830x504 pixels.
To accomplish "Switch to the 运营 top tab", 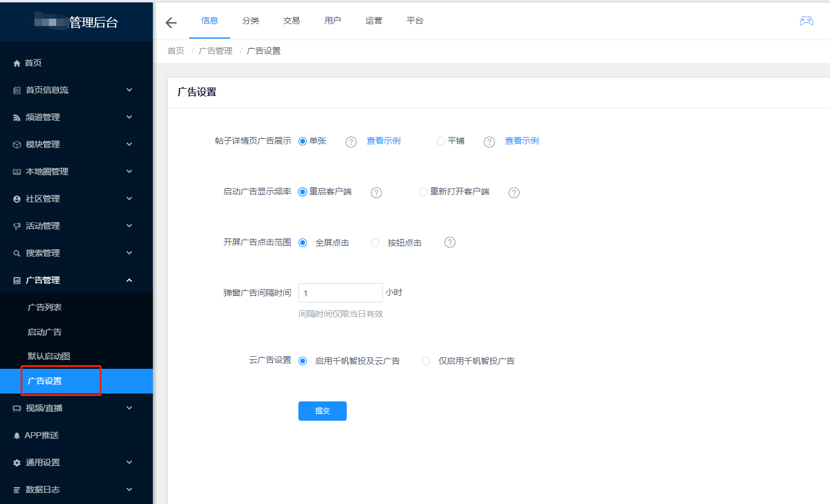I will pos(374,21).
